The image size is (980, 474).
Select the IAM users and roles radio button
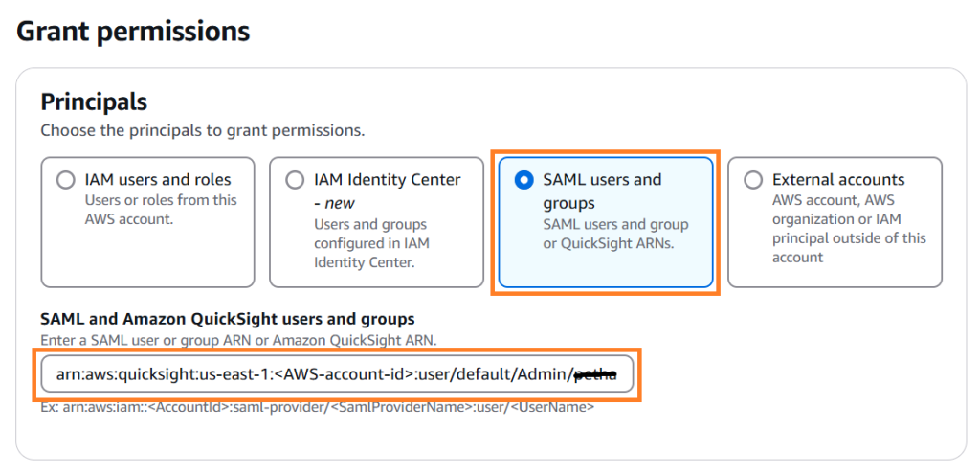tap(65, 180)
